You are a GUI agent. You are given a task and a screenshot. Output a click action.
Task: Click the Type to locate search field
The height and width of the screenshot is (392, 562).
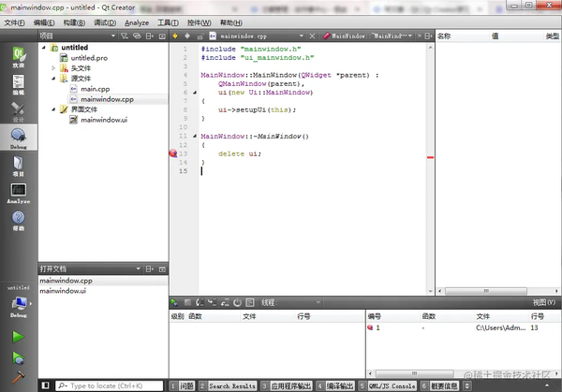click(105, 385)
